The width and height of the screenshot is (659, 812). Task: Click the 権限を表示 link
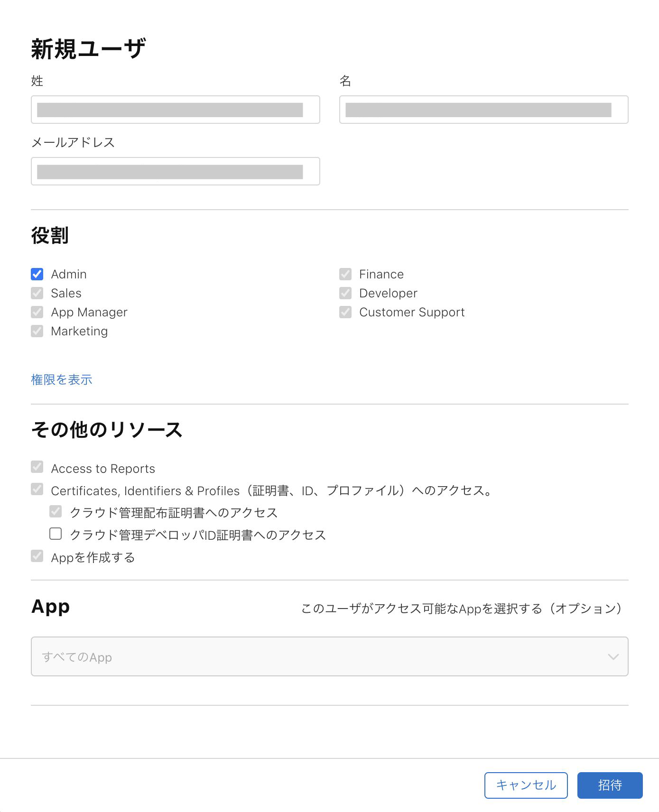62,379
